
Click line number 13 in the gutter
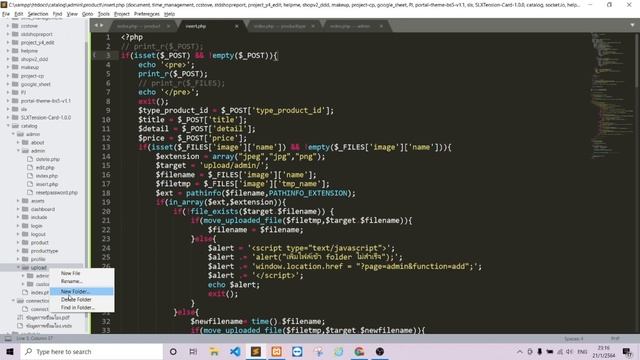(x=106, y=147)
